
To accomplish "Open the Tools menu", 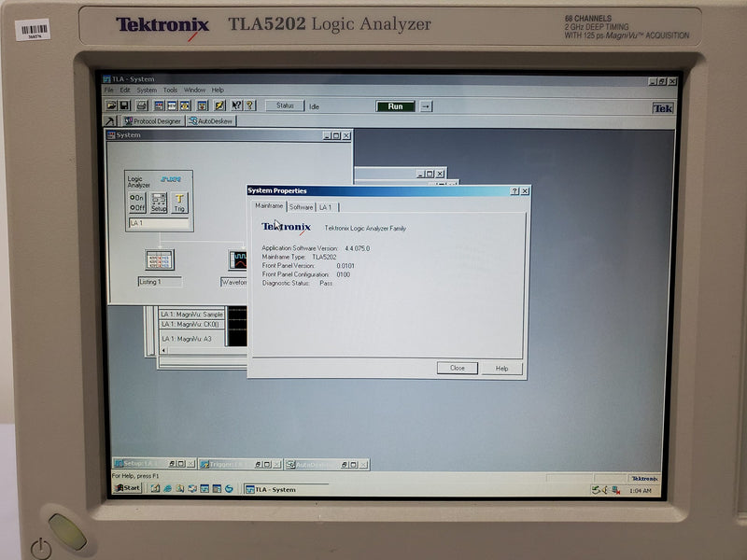I will 171,90.
